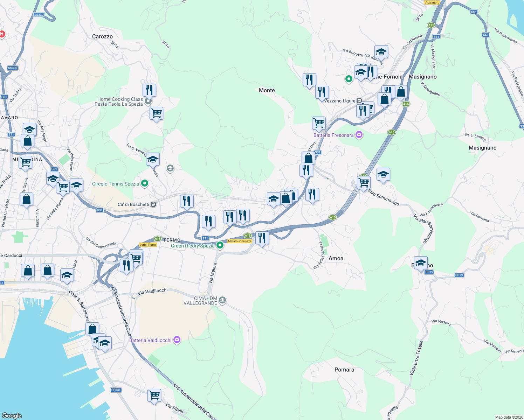
Task: Open the museum marker at CIMA-DM Vallegrande
Action: [222, 300]
